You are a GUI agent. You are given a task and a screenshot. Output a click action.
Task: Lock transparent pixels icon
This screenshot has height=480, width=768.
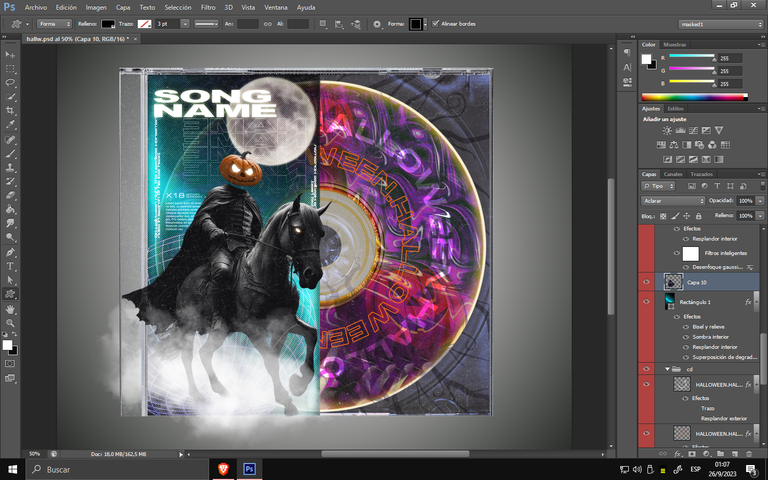tap(663, 216)
